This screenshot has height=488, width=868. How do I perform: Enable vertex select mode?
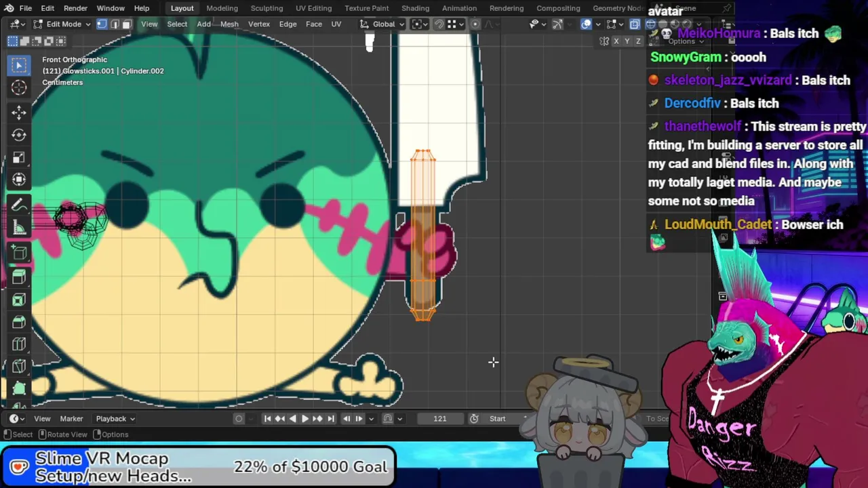pos(102,24)
